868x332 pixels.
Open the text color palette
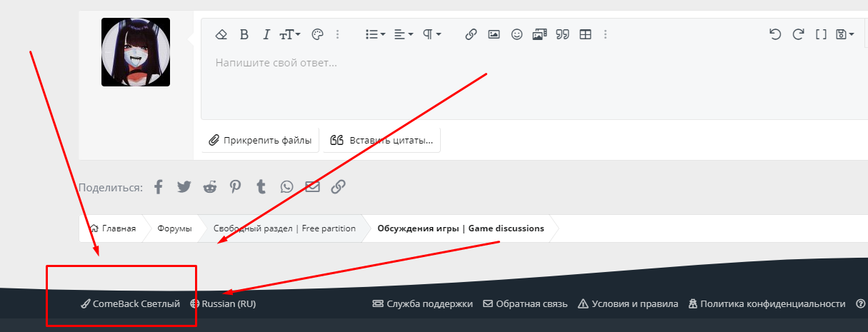(x=318, y=34)
